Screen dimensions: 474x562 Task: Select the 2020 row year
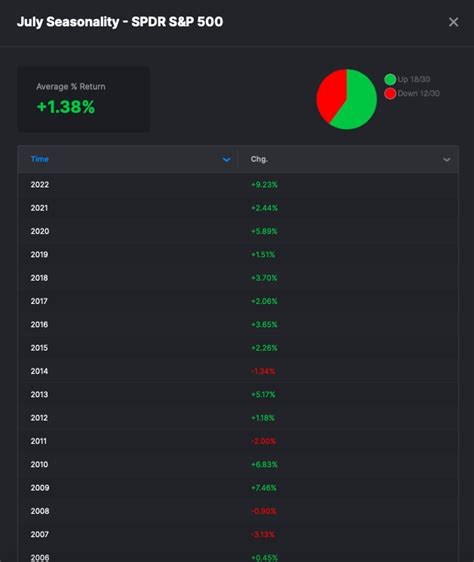40,231
